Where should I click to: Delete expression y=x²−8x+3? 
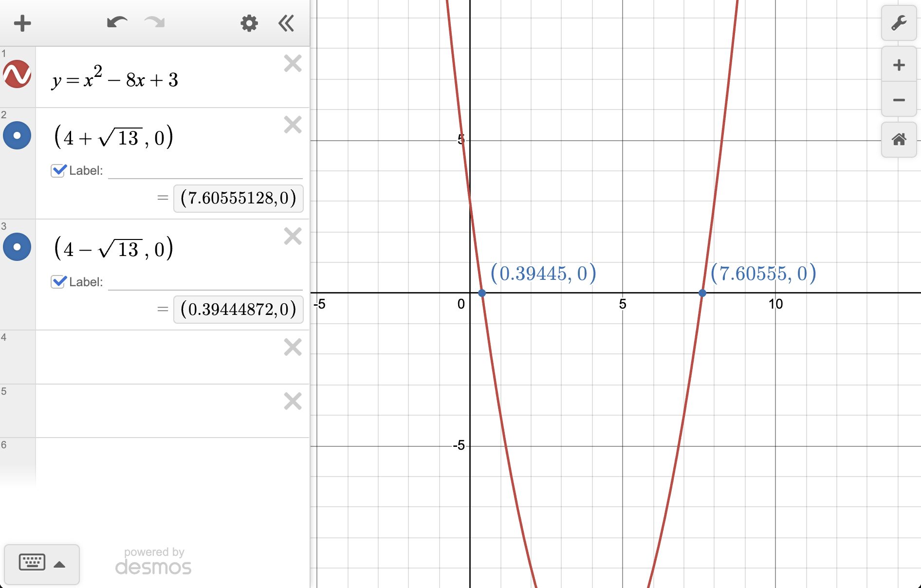[x=293, y=63]
